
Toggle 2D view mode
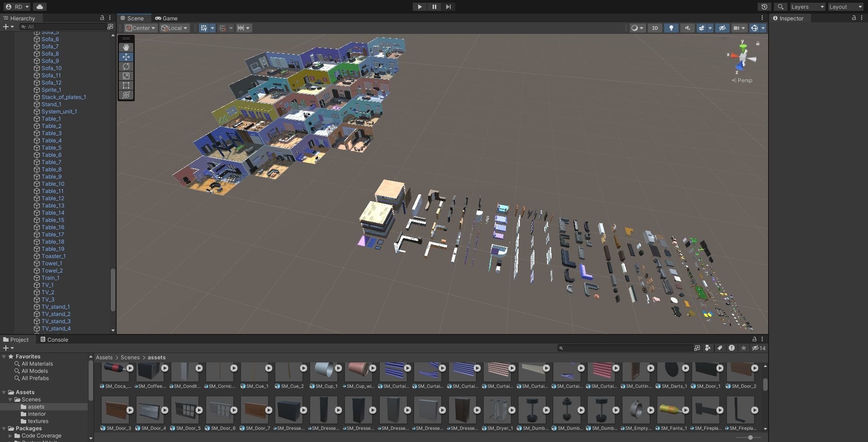click(655, 28)
